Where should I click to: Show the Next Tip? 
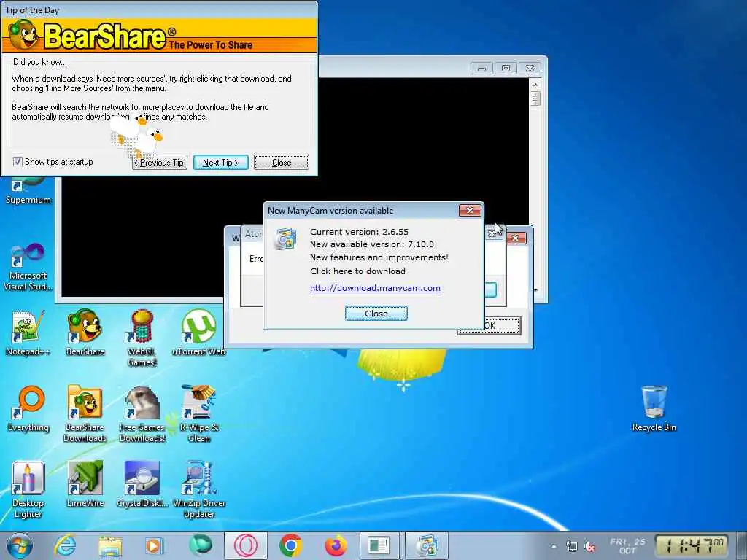point(220,163)
